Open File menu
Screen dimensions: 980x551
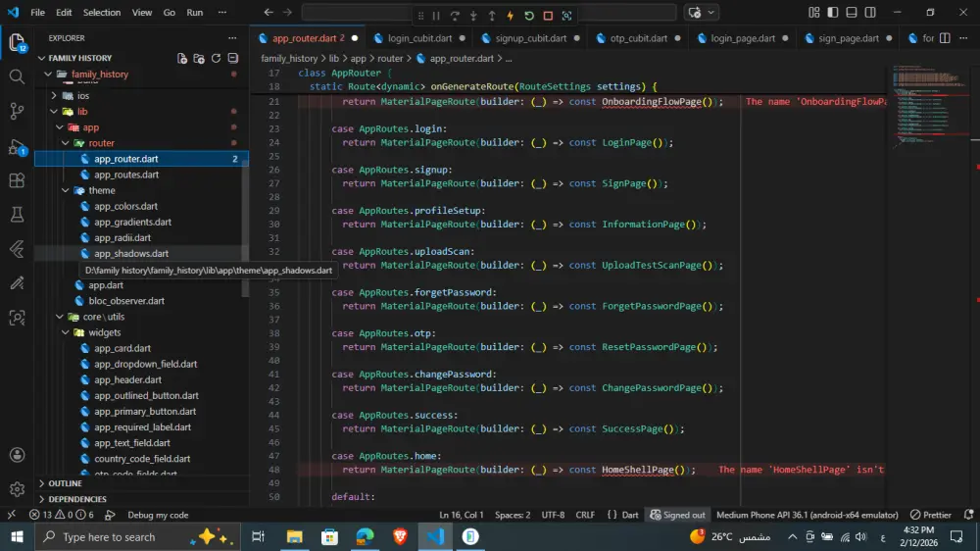37,13
